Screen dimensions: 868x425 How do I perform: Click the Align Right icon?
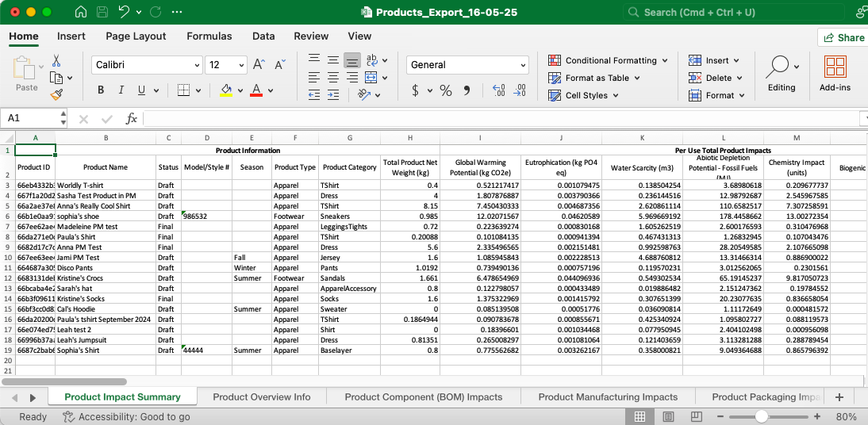click(x=351, y=78)
